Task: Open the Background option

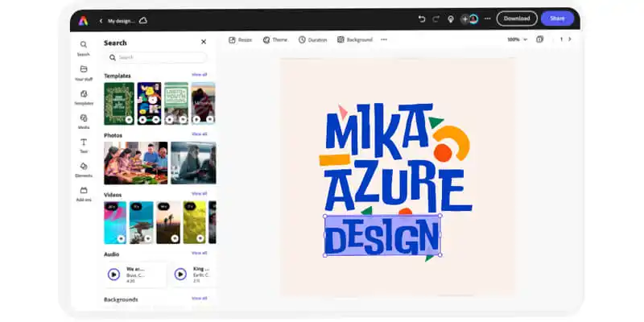Action: (354, 39)
